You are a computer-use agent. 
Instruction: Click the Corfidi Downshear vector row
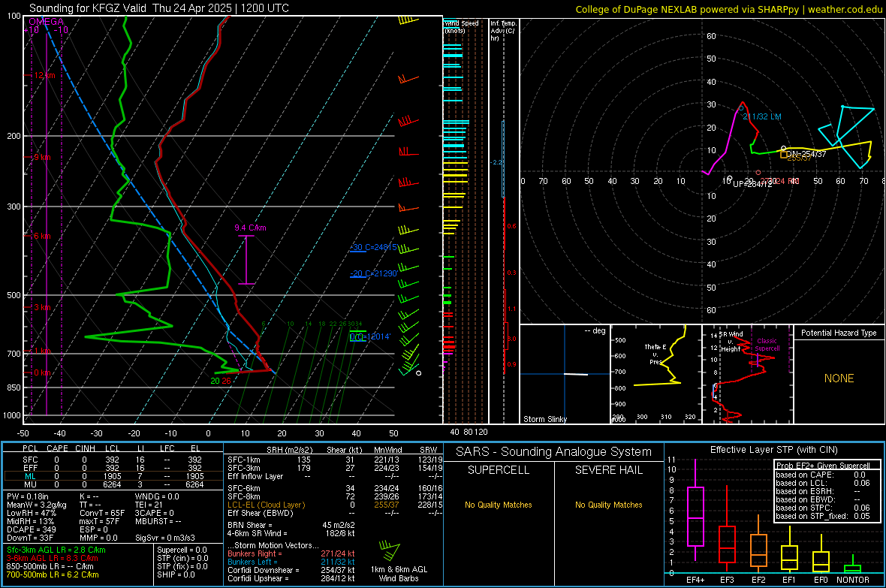point(291,570)
